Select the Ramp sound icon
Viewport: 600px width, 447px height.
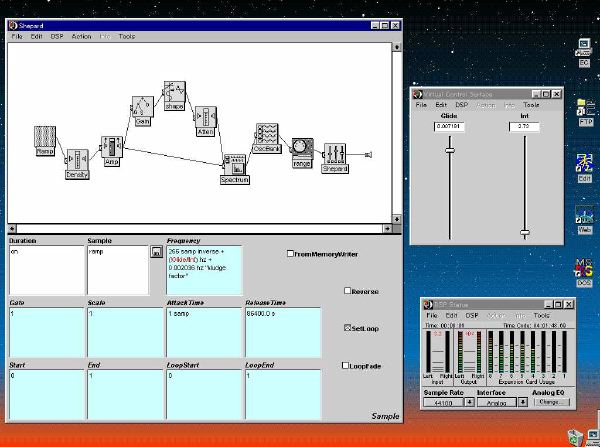[45, 137]
